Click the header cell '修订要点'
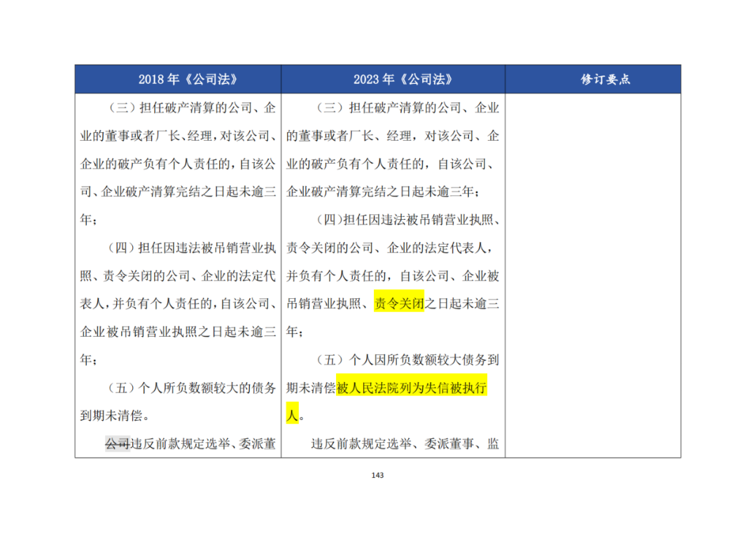 tap(593, 79)
